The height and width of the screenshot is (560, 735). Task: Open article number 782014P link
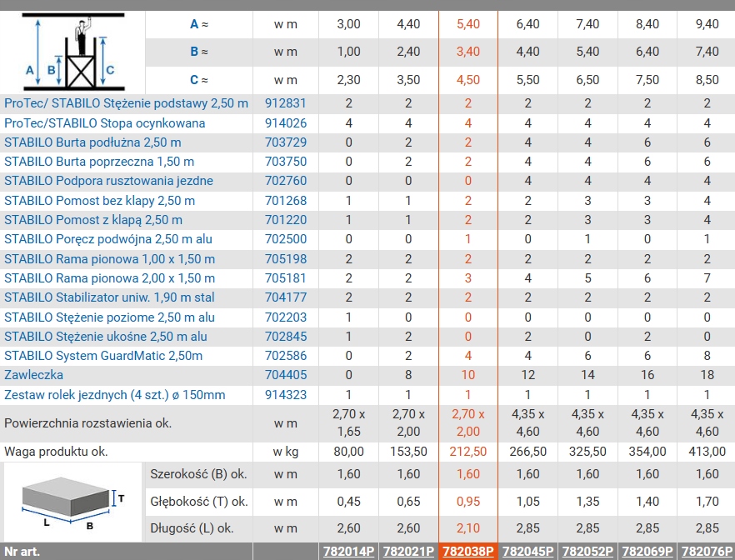coord(348,552)
